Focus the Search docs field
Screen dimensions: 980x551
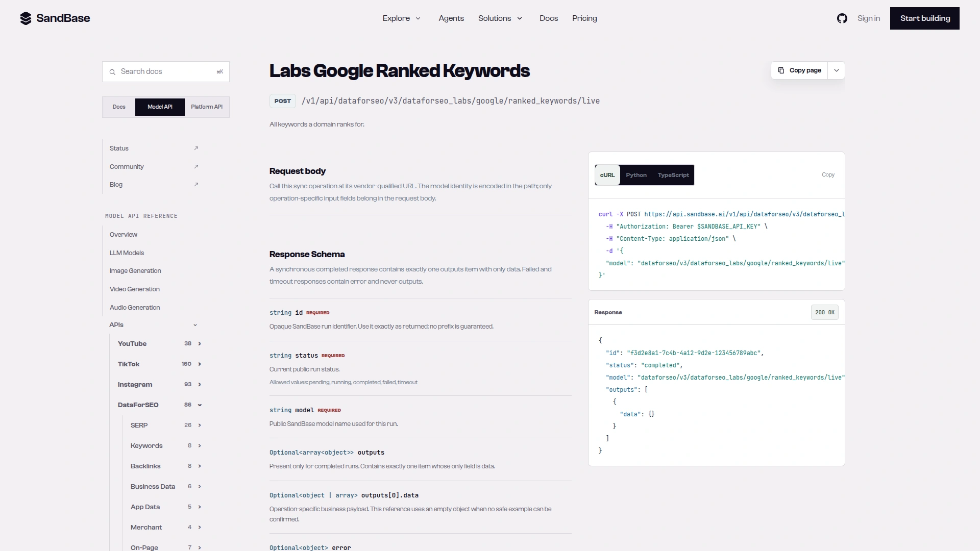(166, 72)
